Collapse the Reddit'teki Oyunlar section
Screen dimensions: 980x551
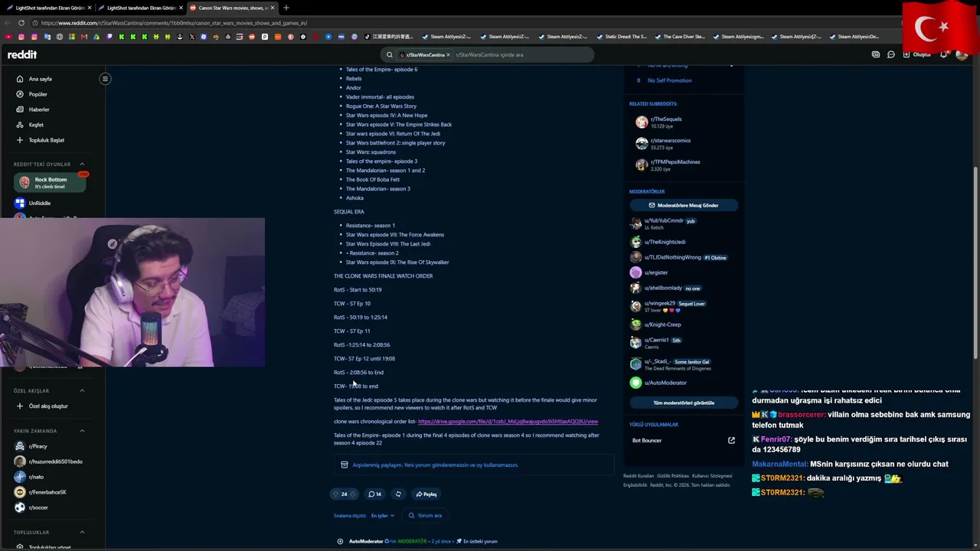[x=82, y=165]
